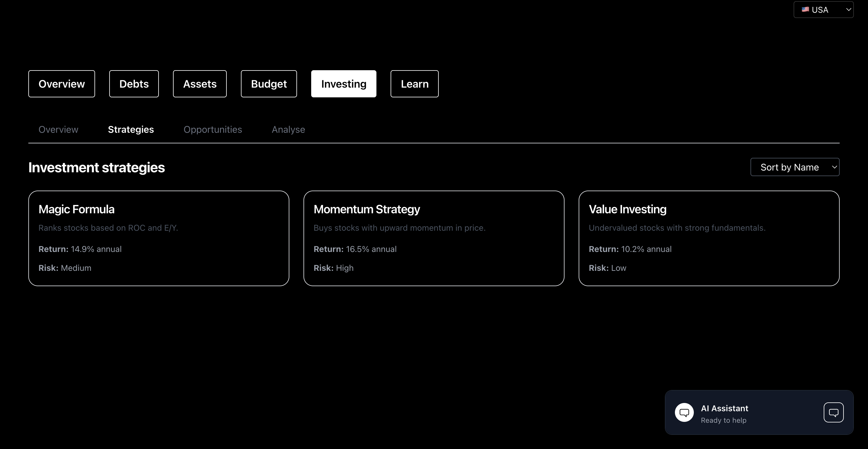Screen dimensions: 868x449
Task: Click 'Buys stocks with upward momentum in price.'
Action: pos(399,228)
